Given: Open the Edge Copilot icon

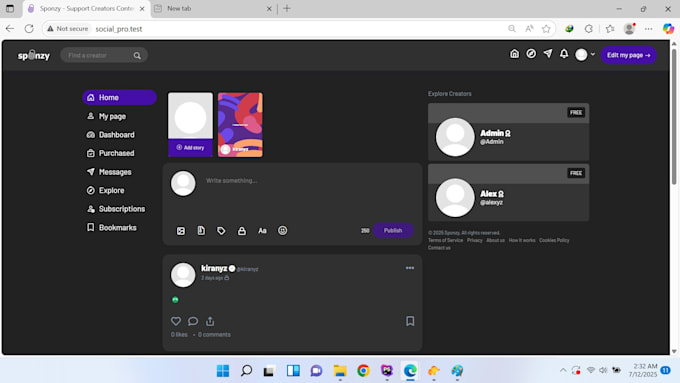Looking at the screenshot, I should tap(668, 29).
